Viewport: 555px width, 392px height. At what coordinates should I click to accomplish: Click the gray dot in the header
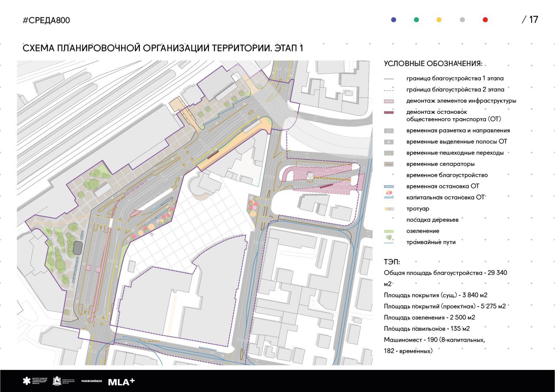click(463, 20)
